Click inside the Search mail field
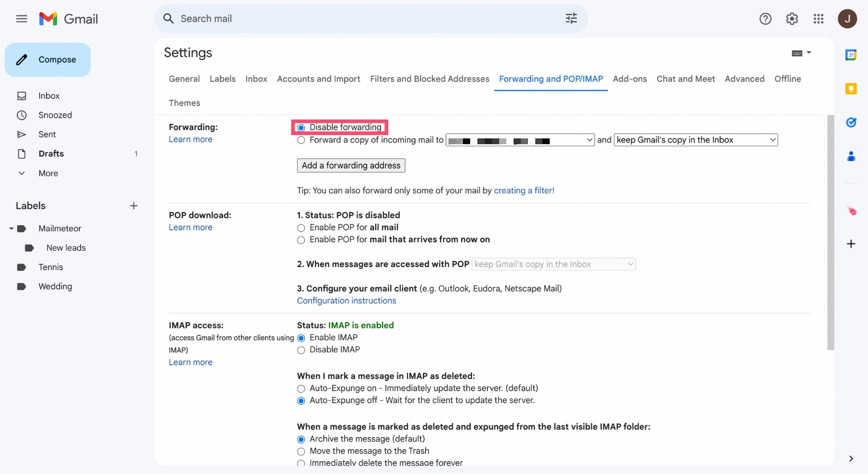Viewport: 868px width, 474px height. coord(338,18)
